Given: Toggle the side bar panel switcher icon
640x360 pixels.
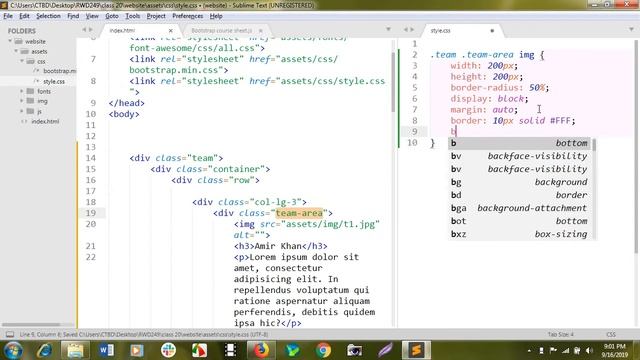Looking at the screenshot, I should click(10, 335).
